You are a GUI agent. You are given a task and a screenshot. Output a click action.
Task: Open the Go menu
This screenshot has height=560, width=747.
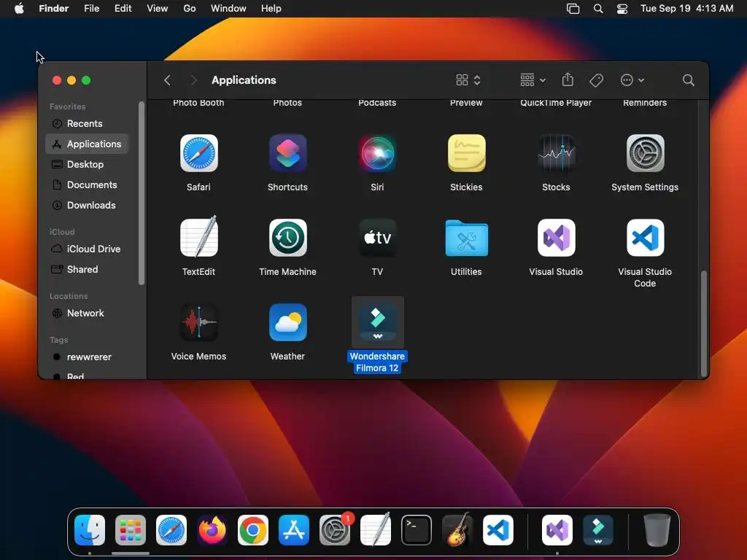click(x=190, y=9)
